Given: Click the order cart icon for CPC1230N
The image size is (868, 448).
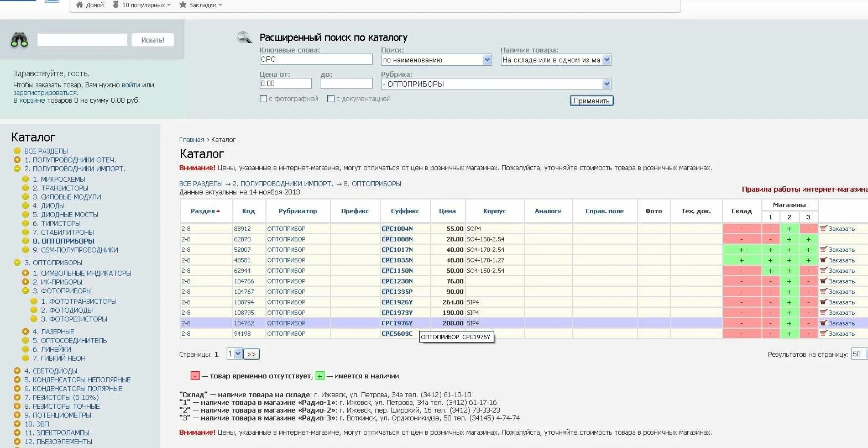Looking at the screenshot, I should (823, 281).
